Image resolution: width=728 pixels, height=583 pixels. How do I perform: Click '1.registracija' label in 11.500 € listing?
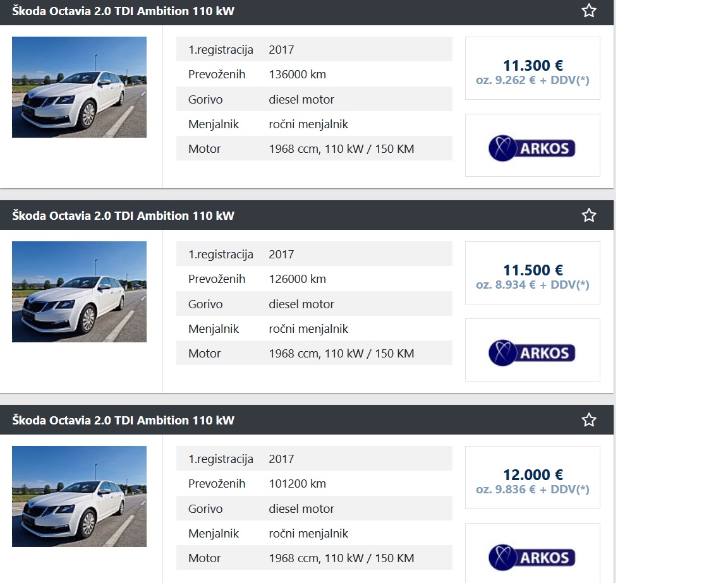coord(221,255)
